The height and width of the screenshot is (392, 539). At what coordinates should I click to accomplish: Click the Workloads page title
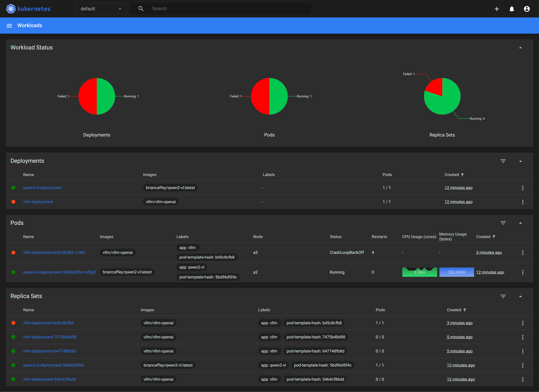click(x=30, y=25)
